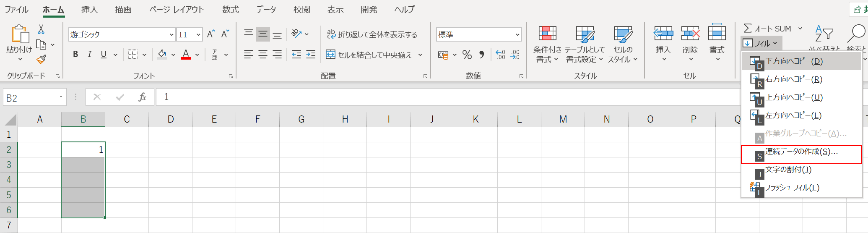Viewport: 868px width, 233px height.
Task: Select フラッシュ フィル(E) menu item
Action: click(x=801, y=188)
